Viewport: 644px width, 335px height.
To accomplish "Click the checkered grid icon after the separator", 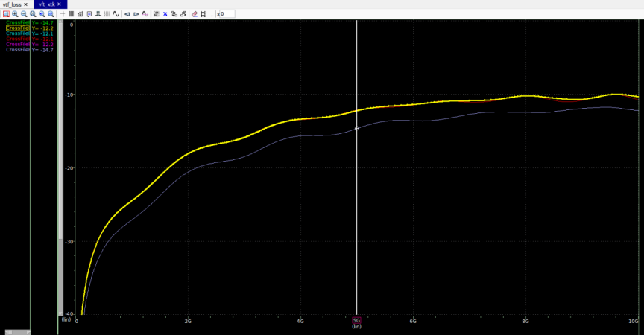I will [x=156, y=14].
